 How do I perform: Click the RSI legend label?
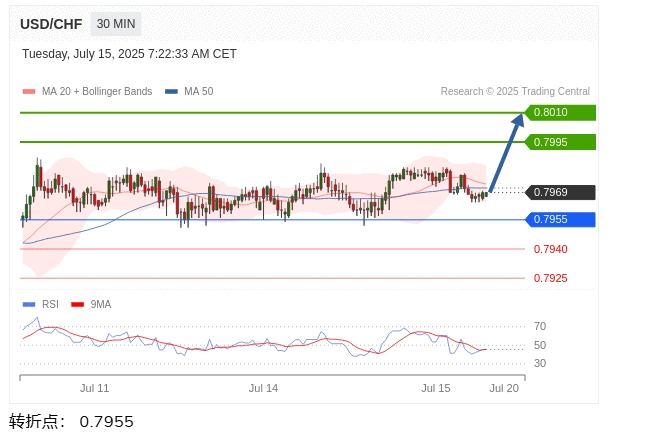50,304
